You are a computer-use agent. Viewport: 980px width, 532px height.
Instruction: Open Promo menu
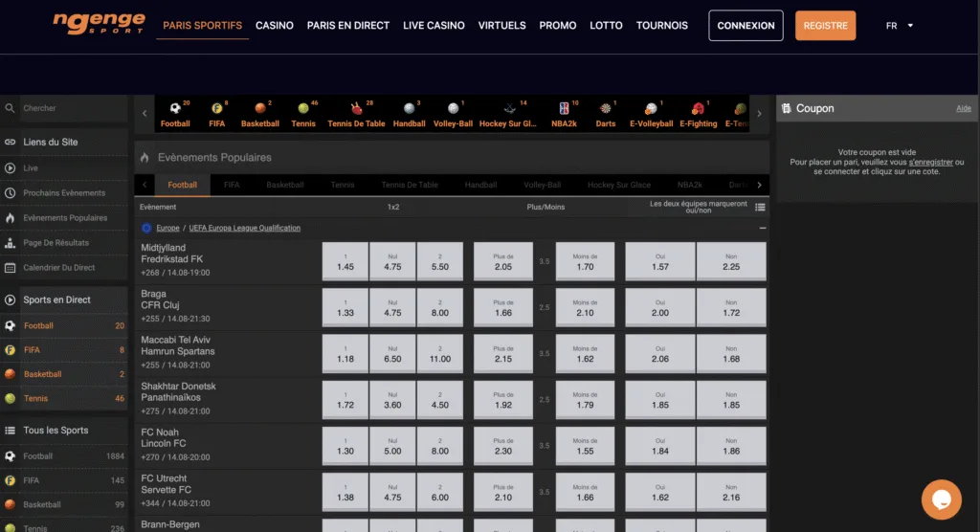558,26
